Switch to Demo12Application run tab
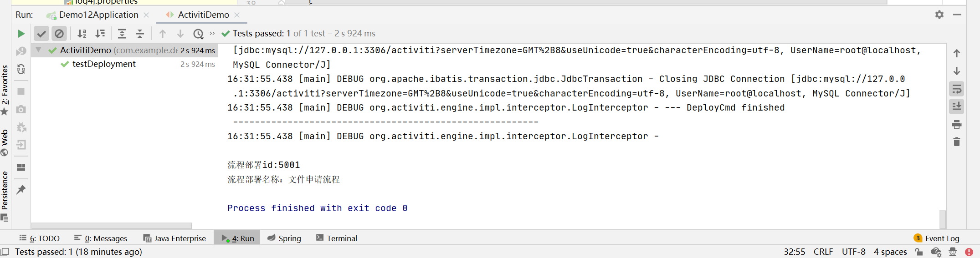Viewport: 980px width, 258px height. pos(98,15)
